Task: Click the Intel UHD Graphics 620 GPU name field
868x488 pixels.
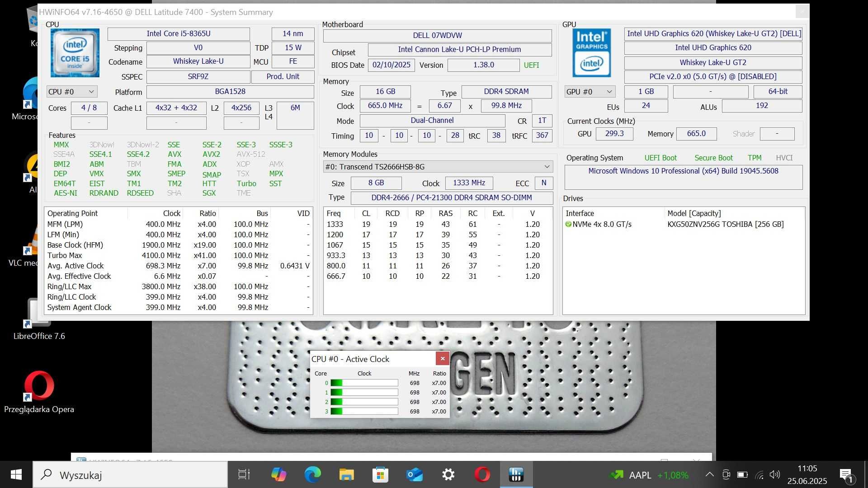Action: coord(713,48)
